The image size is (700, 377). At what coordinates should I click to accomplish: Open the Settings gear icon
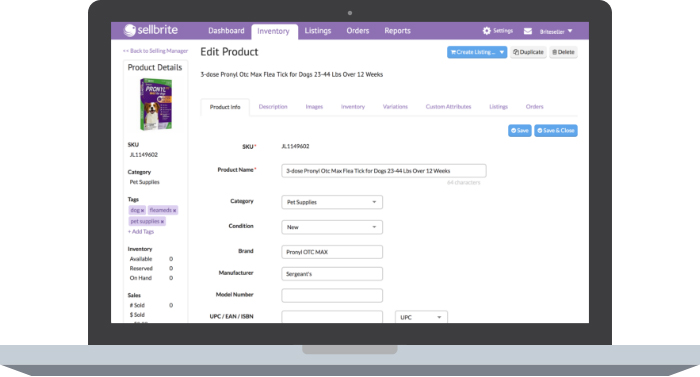(487, 31)
